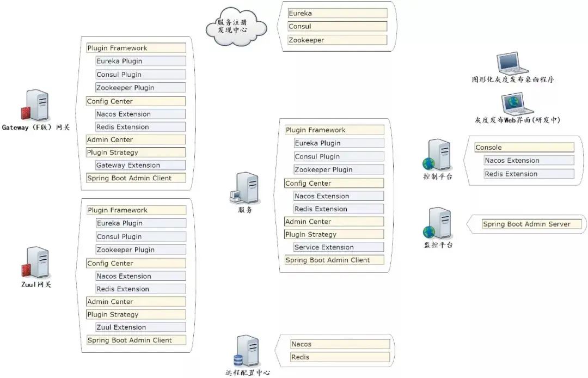Click the Gateway Extension box
The width and height of the screenshot is (588, 378).
point(140,165)
